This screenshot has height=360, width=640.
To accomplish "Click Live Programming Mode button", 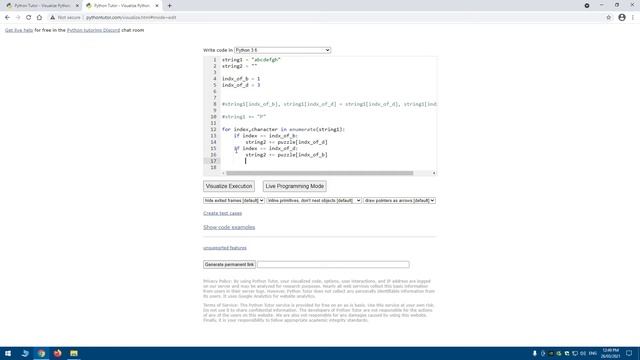I will tap(294, 186).
